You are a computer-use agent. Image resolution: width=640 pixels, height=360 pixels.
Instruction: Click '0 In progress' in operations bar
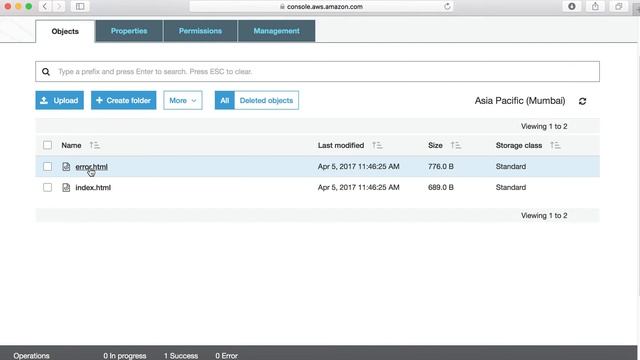(x=124, y=356)
